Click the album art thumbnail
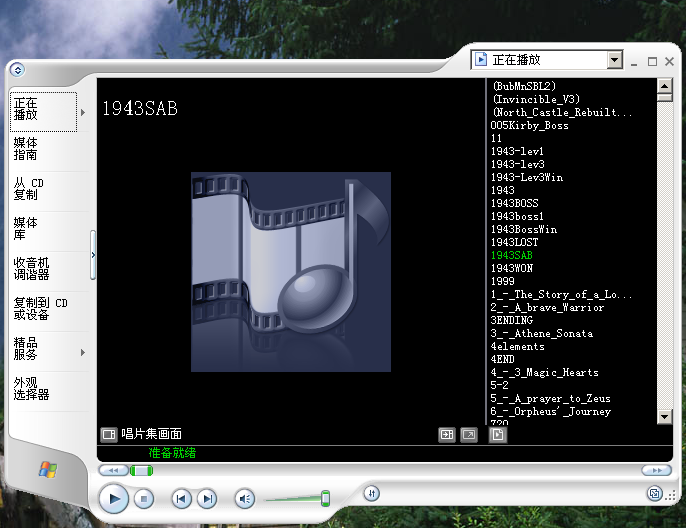This screenshot has width=686, height=528. point(291,272)
